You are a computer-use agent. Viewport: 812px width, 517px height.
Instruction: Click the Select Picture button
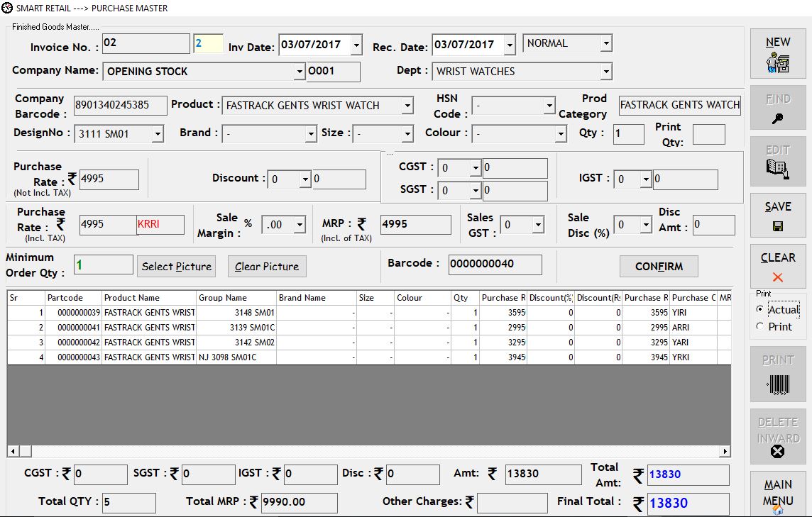click(x=177, y=267)
